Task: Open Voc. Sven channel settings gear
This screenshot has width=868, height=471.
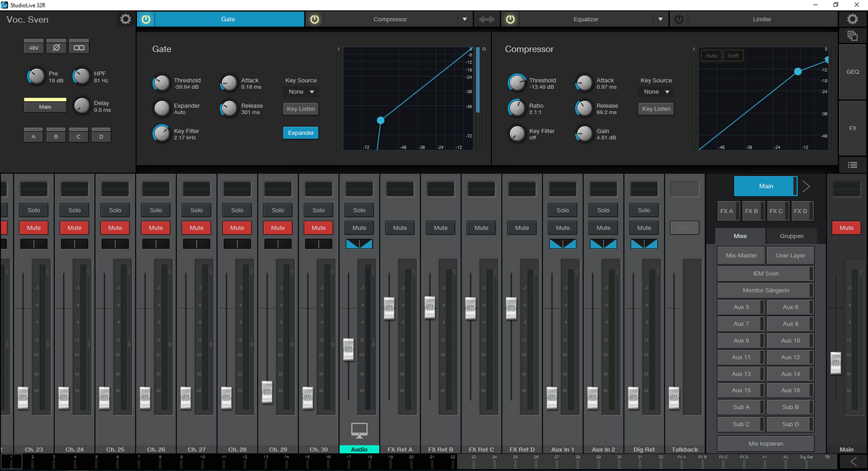Action: tap(125, 19)
